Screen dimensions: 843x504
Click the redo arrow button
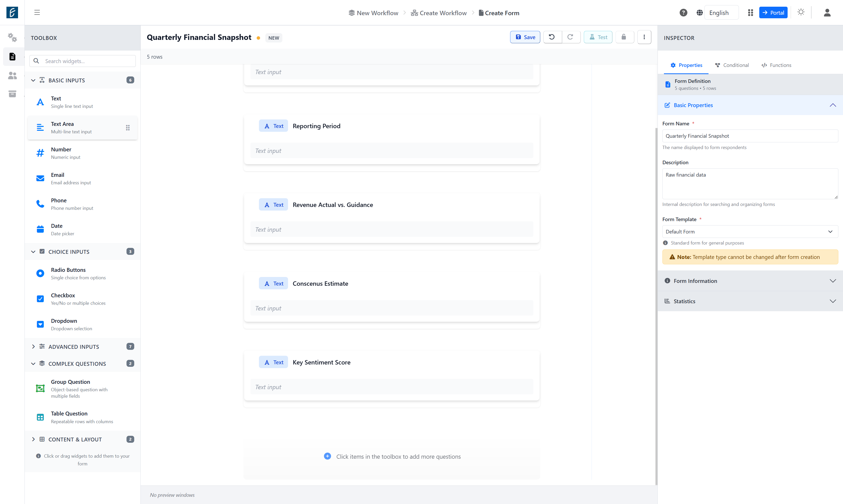click(x=571, y=37)
